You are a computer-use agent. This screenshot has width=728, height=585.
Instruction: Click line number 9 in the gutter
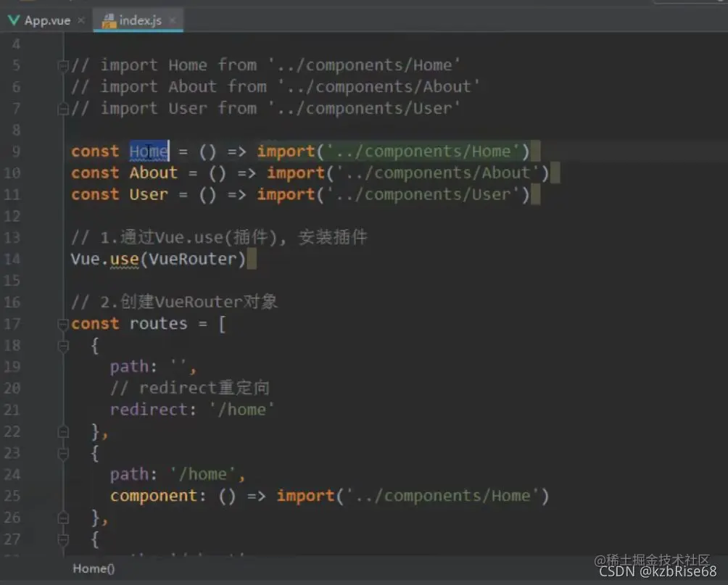16,152
